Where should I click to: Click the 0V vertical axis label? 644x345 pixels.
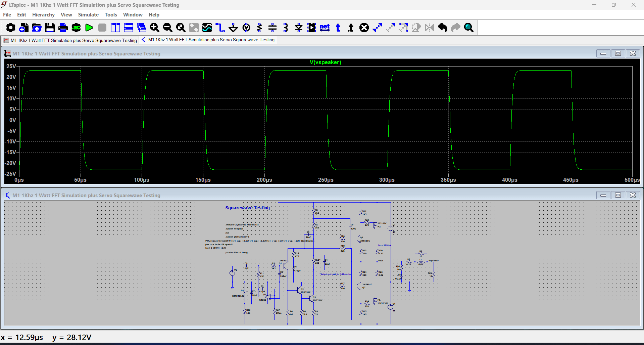[13, 120]
